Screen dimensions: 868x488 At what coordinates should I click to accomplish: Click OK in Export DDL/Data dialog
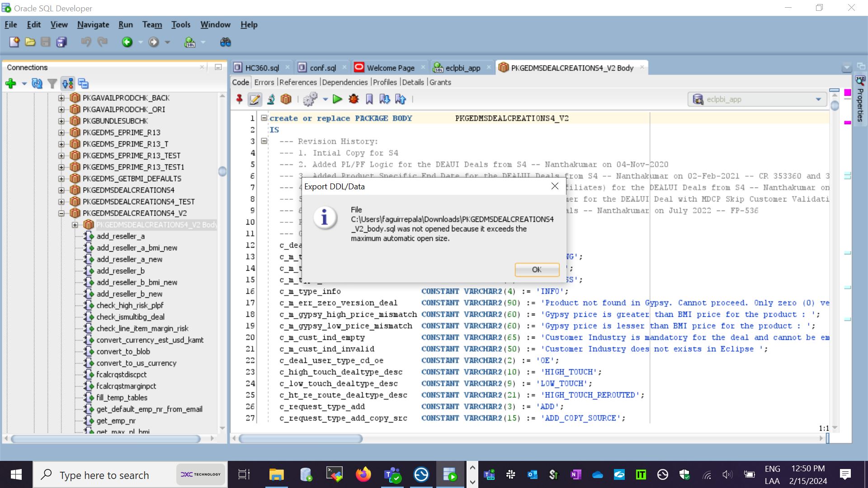[537, 270]
